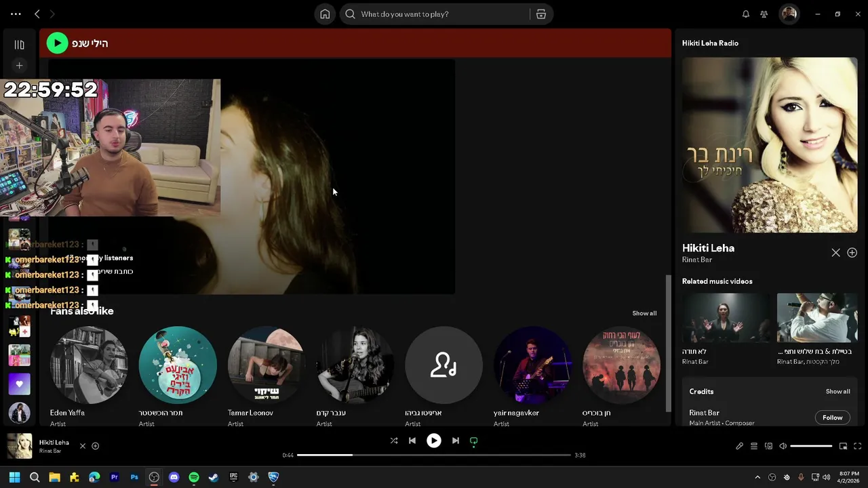868x488 pixels.
Task: Open the Connect to a device icon
Action: coord(768,446)
